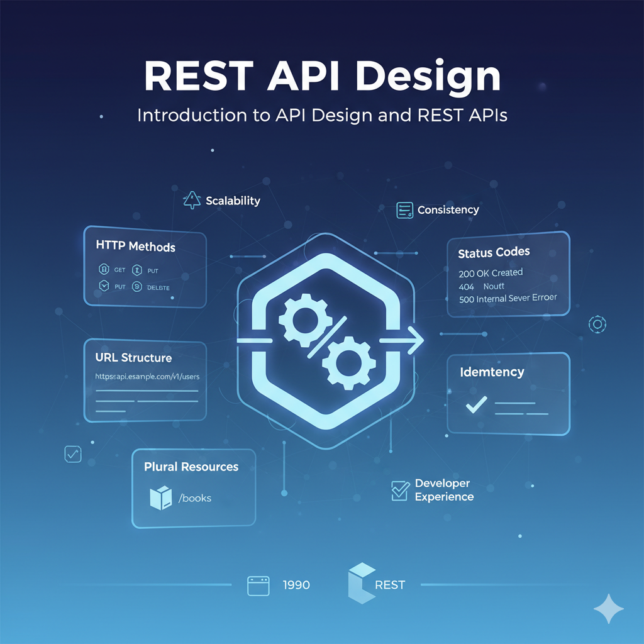Click the hexagon icon beside GET
The height and width of the screenshot is (644, 644).
(x=104, y=269)
